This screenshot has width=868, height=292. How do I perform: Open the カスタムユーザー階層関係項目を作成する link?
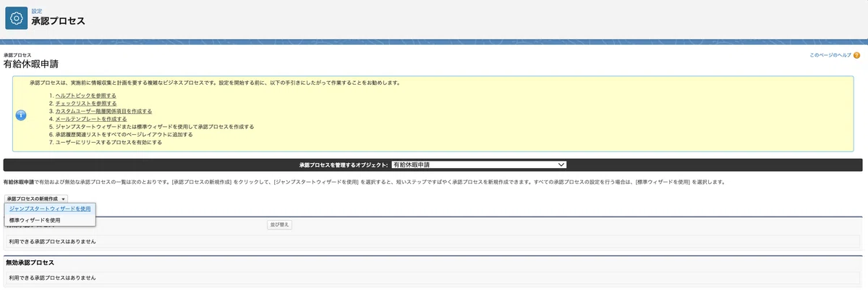coord(103,112)
